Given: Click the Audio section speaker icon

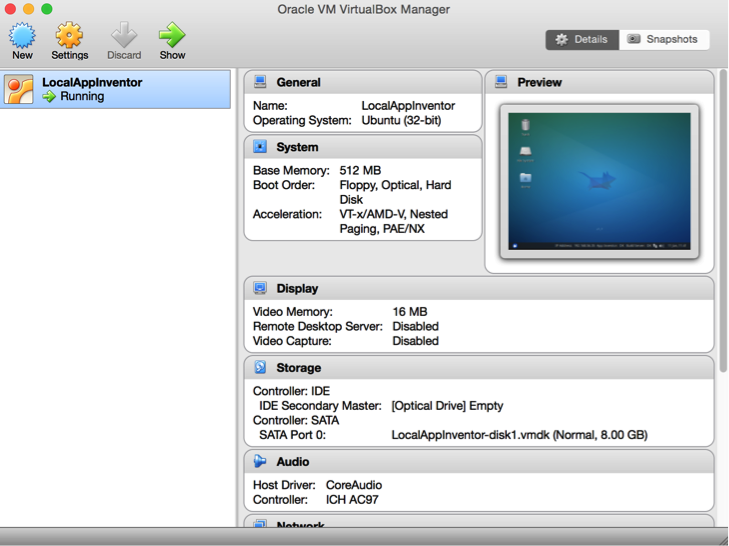Looking at the screenshot, I should (260, 461).
